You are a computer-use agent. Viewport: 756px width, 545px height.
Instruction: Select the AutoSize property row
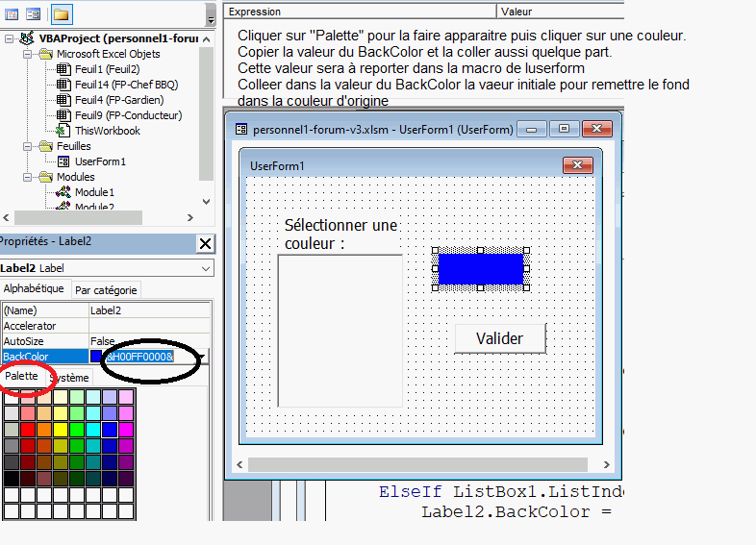click(106, 341)
